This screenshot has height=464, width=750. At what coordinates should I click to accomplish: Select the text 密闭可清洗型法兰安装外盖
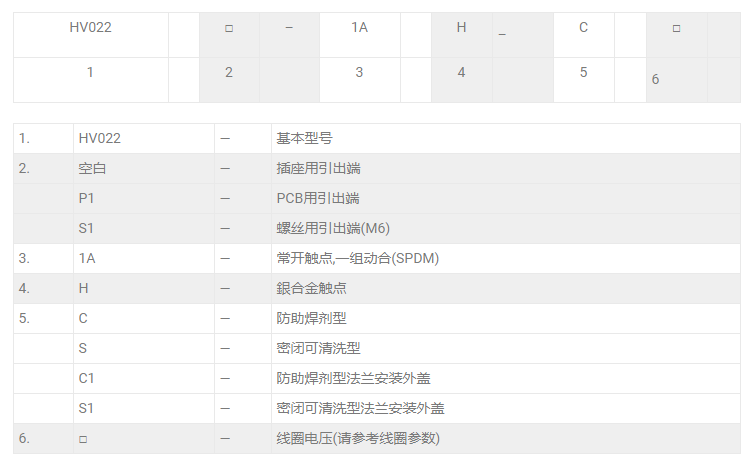pos(360,408)
